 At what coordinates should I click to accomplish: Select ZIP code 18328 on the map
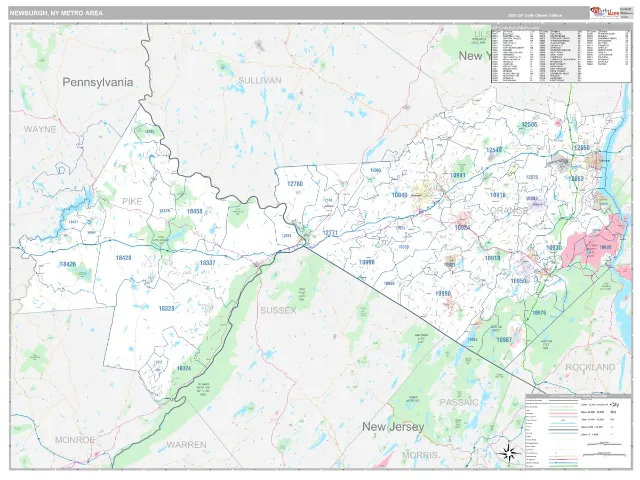167,308
